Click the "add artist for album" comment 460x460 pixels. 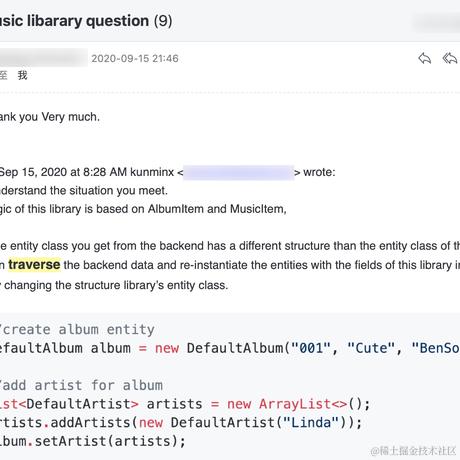(81, 385)
